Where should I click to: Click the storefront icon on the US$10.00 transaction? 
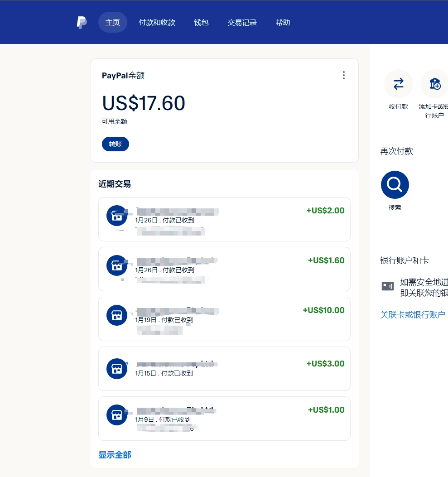point(116,315)
